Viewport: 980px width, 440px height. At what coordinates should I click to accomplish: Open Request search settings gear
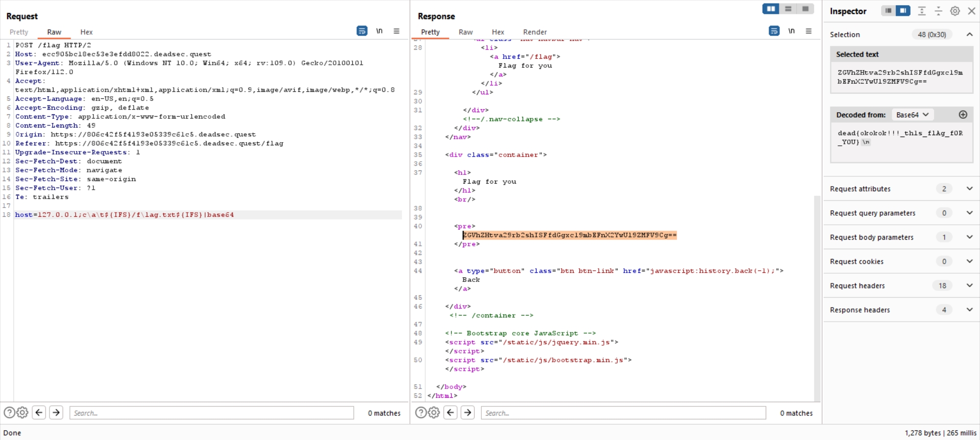[22, 412]
